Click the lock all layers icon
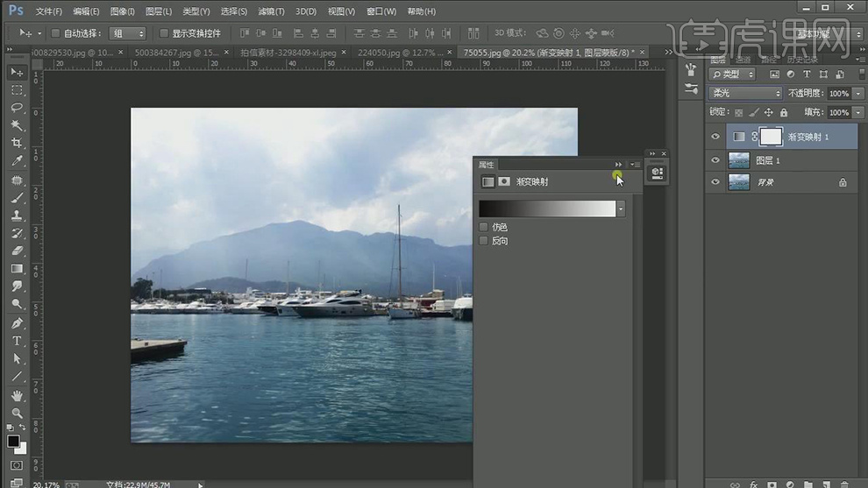This screenshot has height=488, width=868. tap(784, 112)
